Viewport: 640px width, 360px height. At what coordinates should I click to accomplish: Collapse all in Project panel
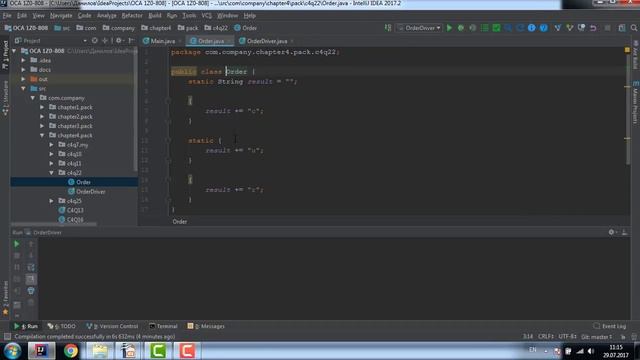[x=105, y=40]
